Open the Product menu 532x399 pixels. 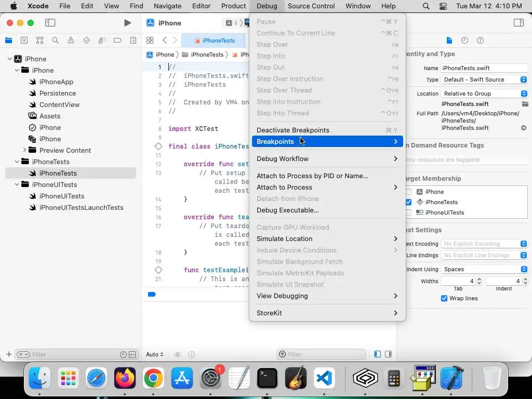[233, 6]
